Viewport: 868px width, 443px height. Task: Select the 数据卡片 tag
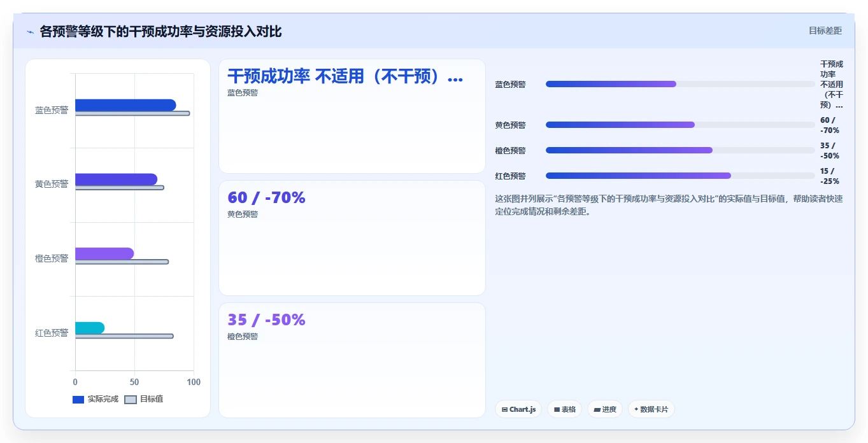[651, 409]
